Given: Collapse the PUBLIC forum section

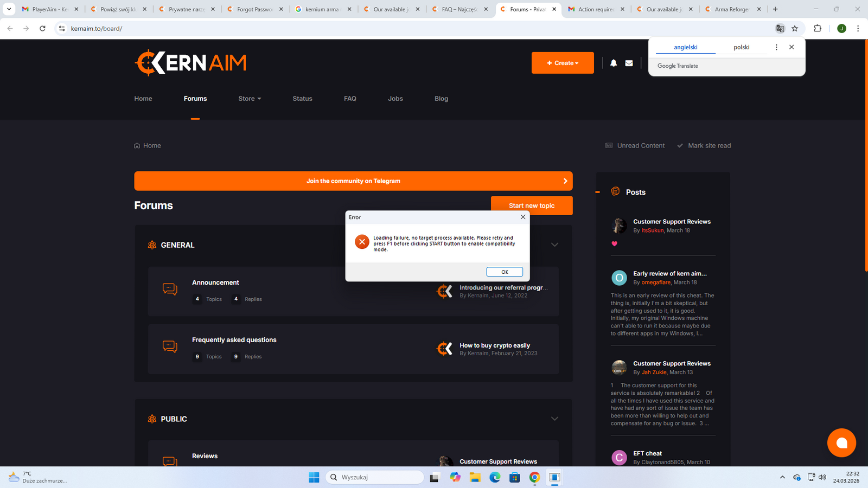Looking at the screenshot, I should click(x=554, y=419).
